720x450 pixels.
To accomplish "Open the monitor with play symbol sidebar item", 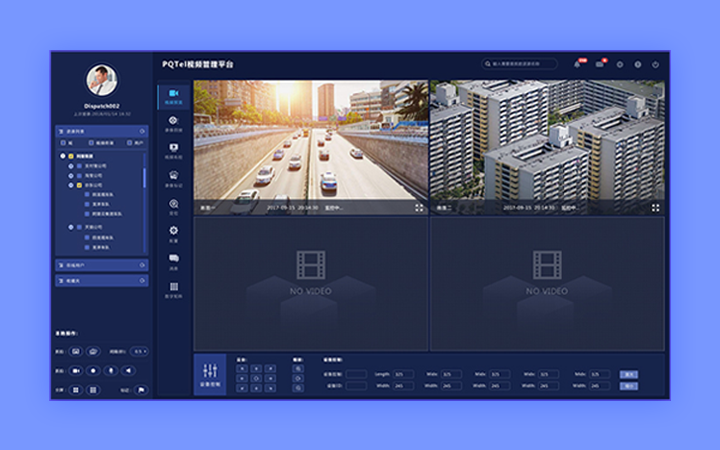I will point(174,151).
